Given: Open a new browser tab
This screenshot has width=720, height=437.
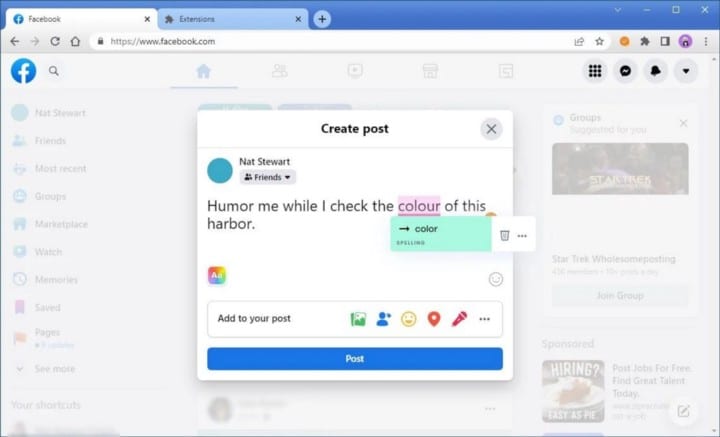Looking at the screenshot, I should (322, 19).
